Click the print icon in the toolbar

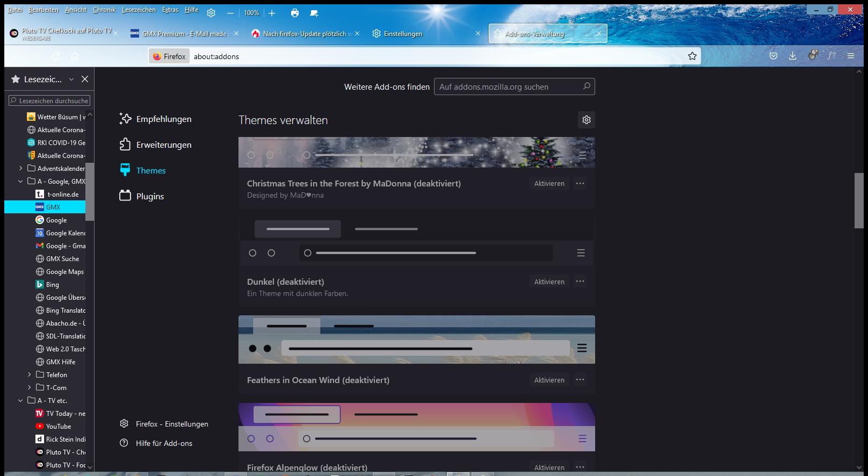click(294, 13)
